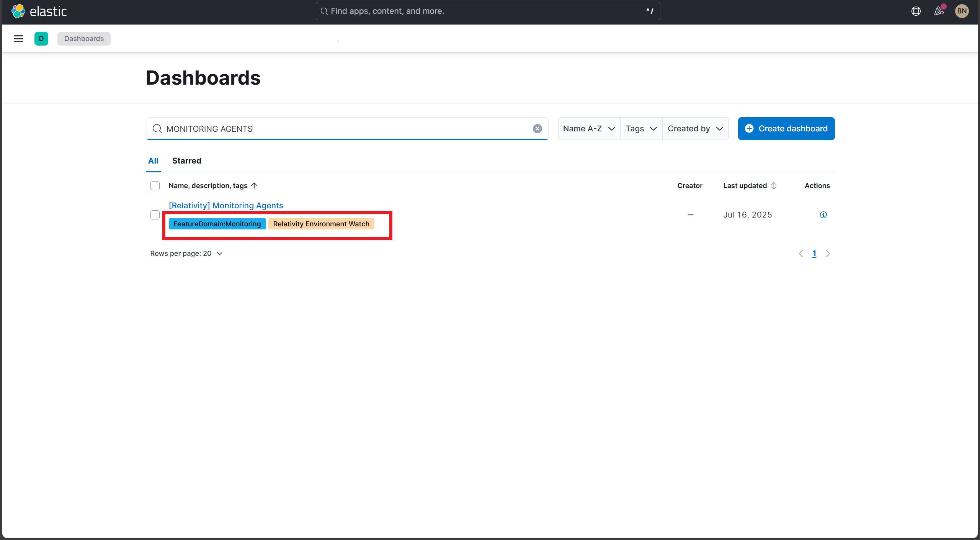Open the Relativity Monitoring Agents dashboard
This screenshot has height=540, width=980.
click(x=226, y=205)
